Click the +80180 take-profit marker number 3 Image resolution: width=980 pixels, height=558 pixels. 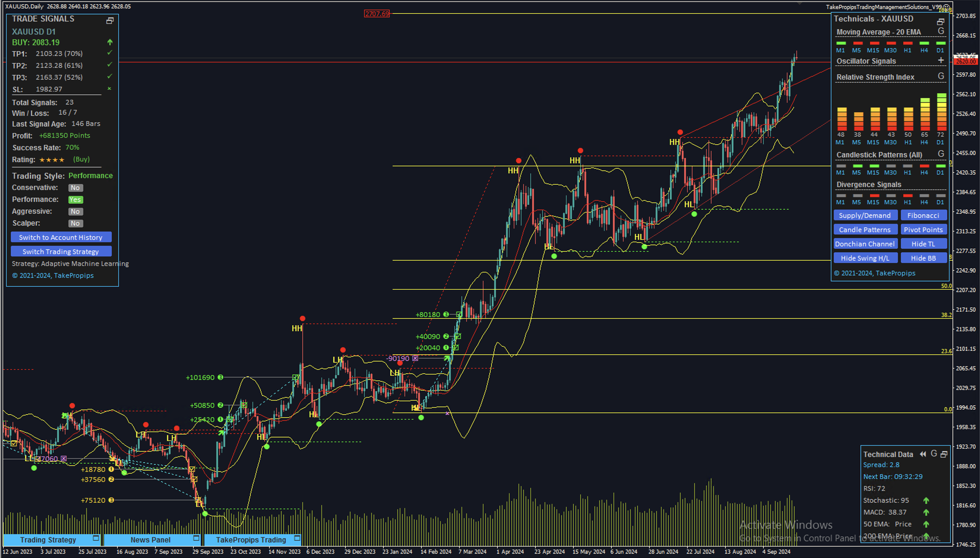pyautogui.click(x=446, y=315)
